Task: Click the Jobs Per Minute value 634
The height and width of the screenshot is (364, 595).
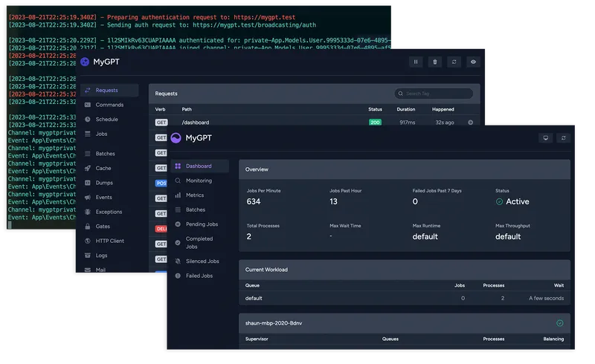Action: point(254,202)
